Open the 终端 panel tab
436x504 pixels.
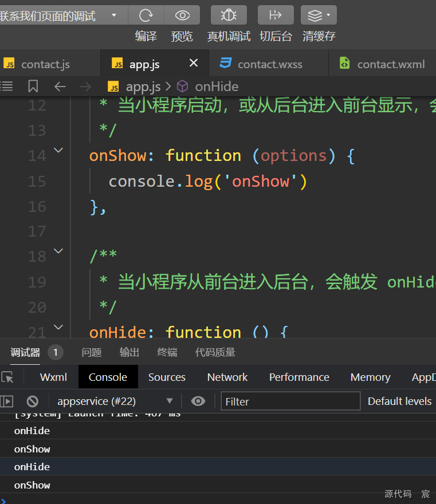coord(167,352)
